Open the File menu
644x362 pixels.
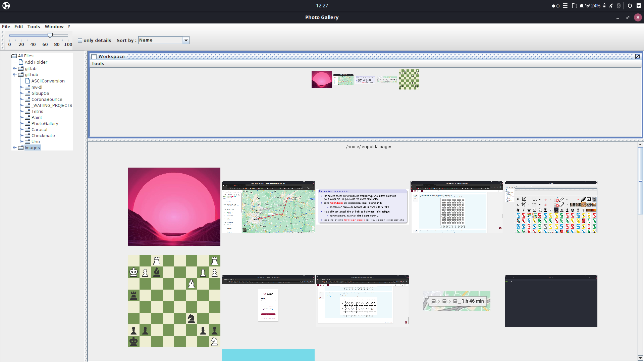coord(6,27)
